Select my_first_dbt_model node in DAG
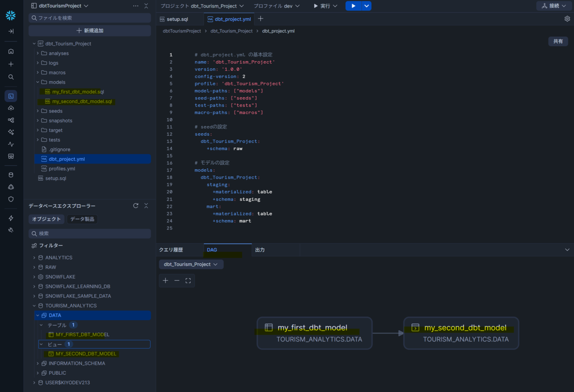Screen dimensions: 574x392 click(x=314, y=333)
